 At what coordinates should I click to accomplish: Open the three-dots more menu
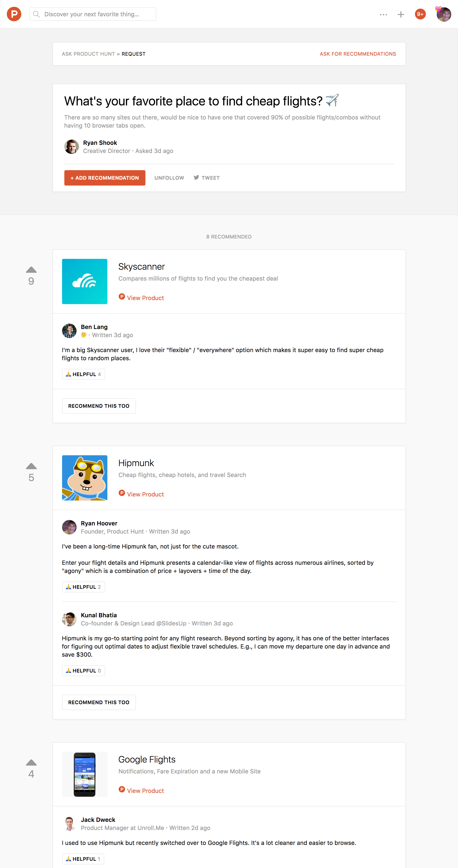point(383,14)
